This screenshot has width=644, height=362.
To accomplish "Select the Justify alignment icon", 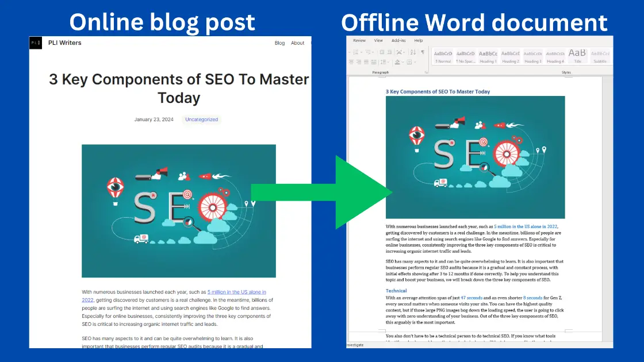I will tap(374, 62).
